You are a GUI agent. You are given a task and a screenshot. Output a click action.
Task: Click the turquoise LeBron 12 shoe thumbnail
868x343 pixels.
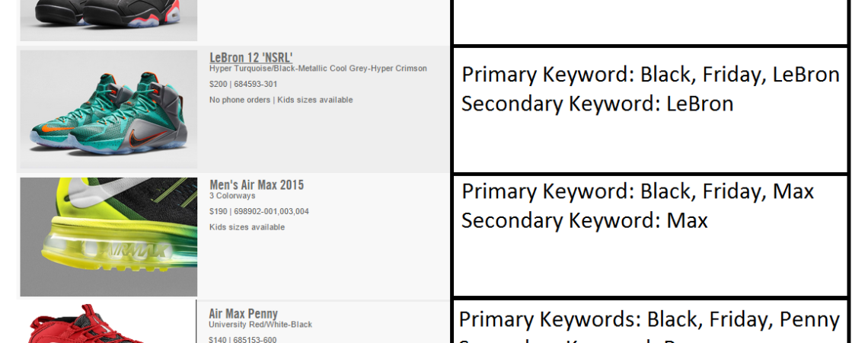point(108,109)
